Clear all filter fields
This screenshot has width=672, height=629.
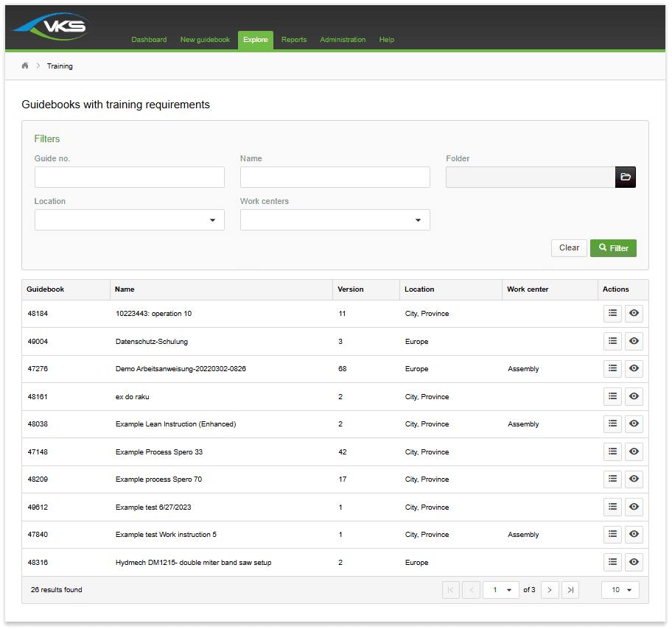coord(569,248)
